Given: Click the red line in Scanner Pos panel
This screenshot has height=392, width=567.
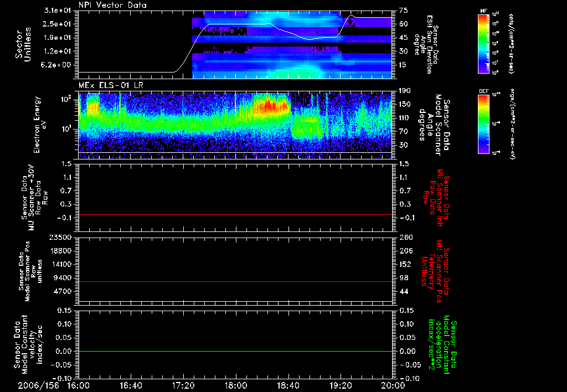Looking at the screenshot, I should (x=235, y=281).
